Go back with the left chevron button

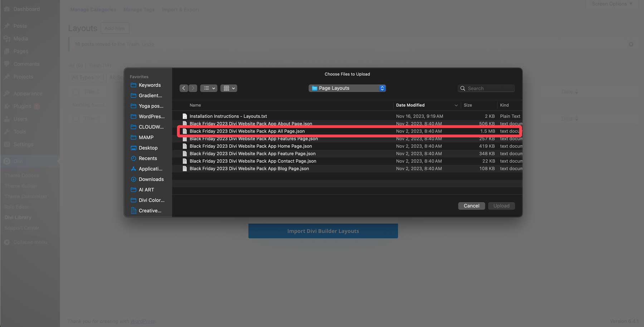tap(184, 88)
